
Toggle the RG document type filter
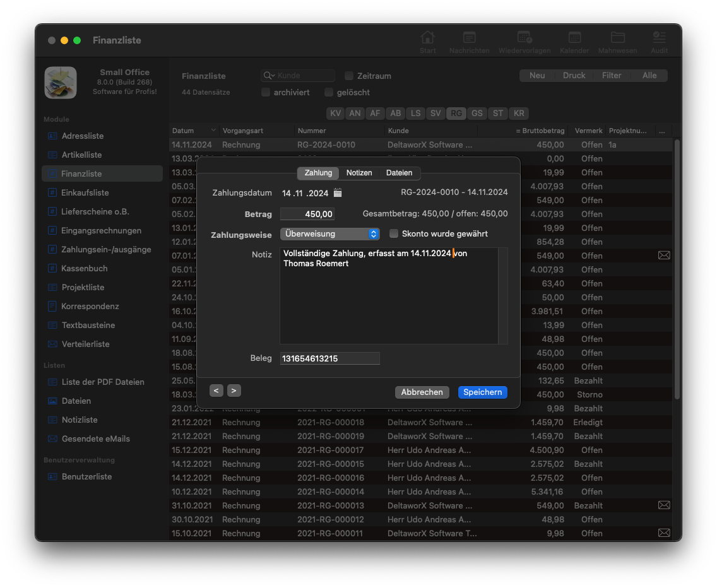click(456, 114)
